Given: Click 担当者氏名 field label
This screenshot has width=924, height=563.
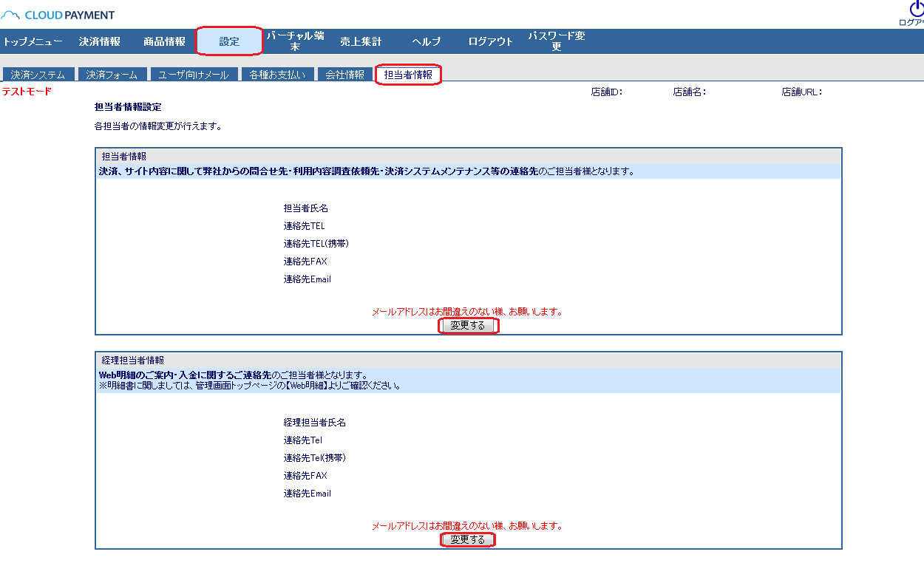Looking at the screenshot, I should pos(306,208).
